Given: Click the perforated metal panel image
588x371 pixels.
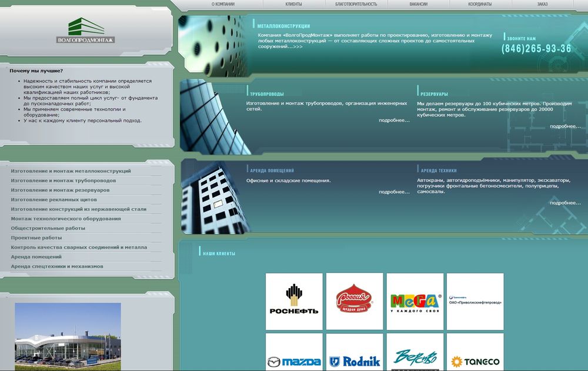Looking at the screenshot, I should coord(213,46).
